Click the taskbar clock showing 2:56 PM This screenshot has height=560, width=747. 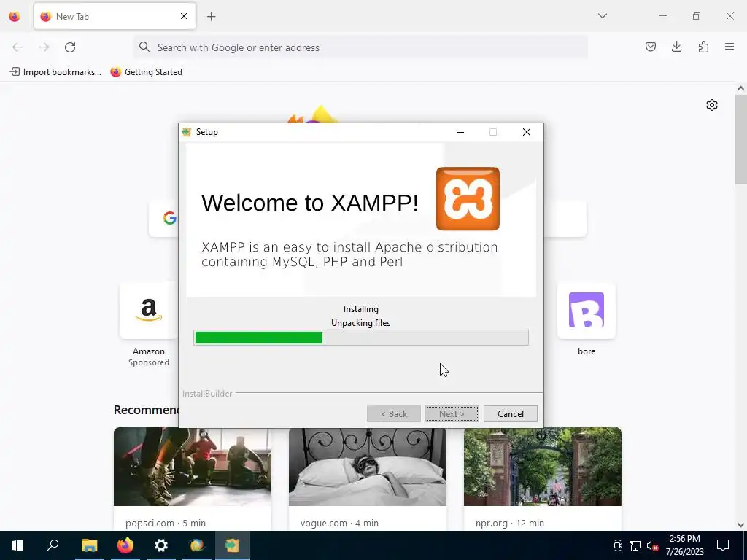pyautogui.click(x=684, y=545)
